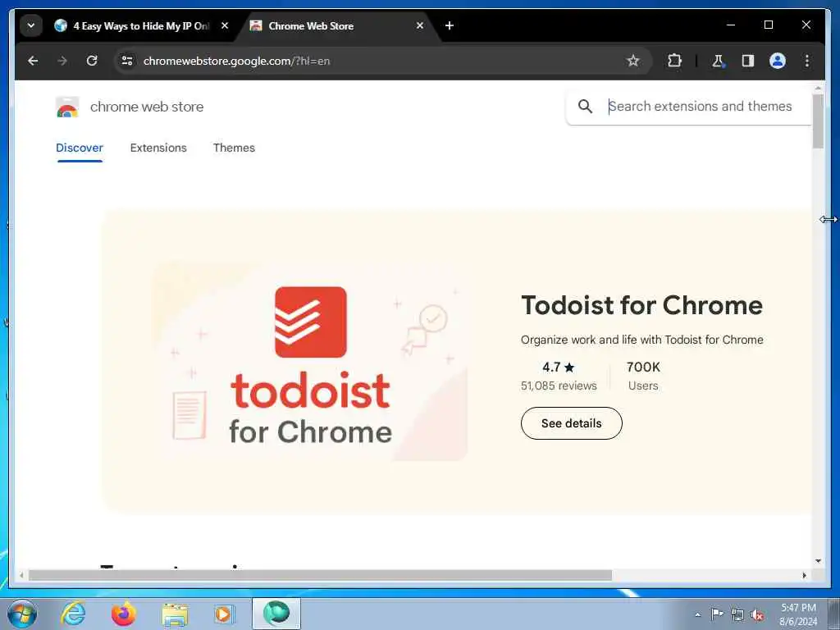The width and height of the screenshot is (840, 630).
Task: Open the Themes tab
Action: point(234,148)
